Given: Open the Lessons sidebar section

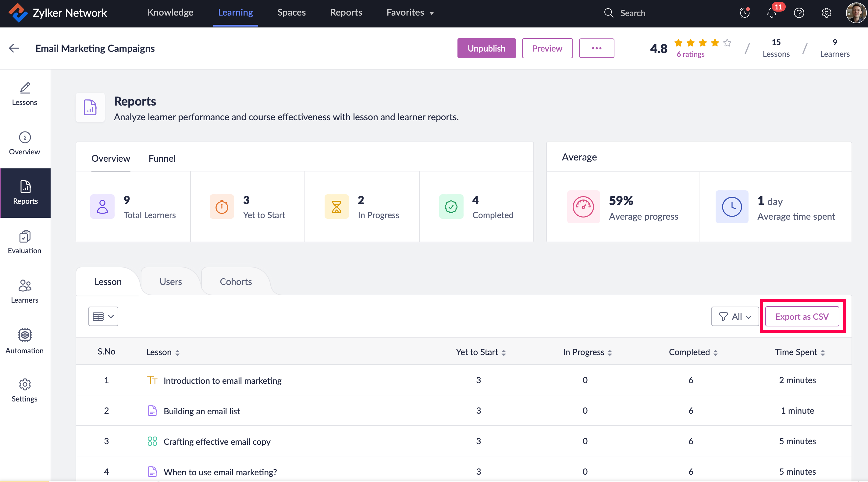Looking at the screenshot, I should pyautogui.click(x=25, y=94).
